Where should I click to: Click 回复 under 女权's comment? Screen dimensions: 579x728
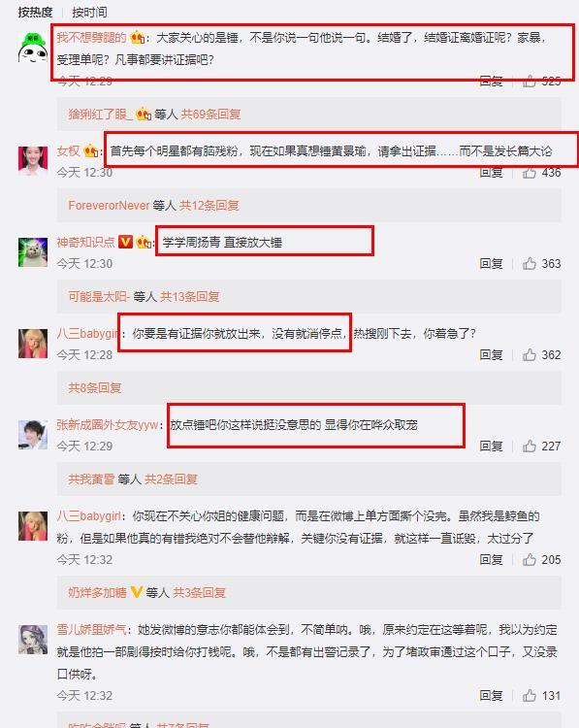(492, 173)
